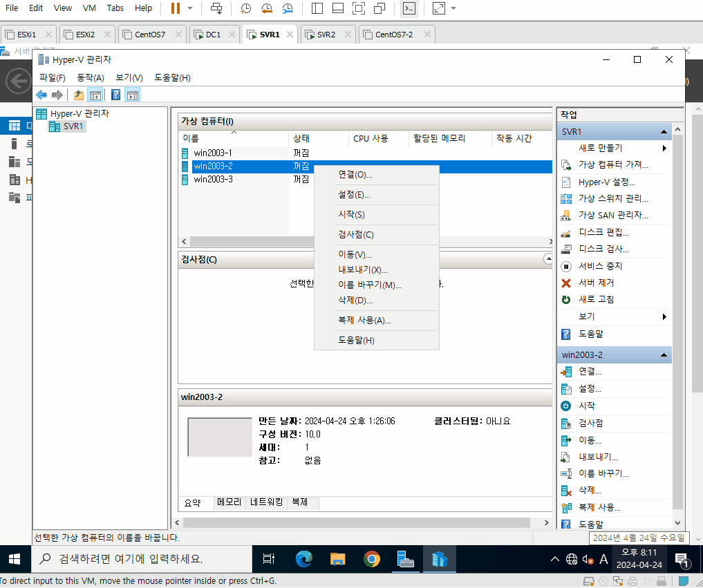The height and width of the screenshot is (588, 703).
Task: Select the win2003-1 virtual machine row
Action: point(366,153)
